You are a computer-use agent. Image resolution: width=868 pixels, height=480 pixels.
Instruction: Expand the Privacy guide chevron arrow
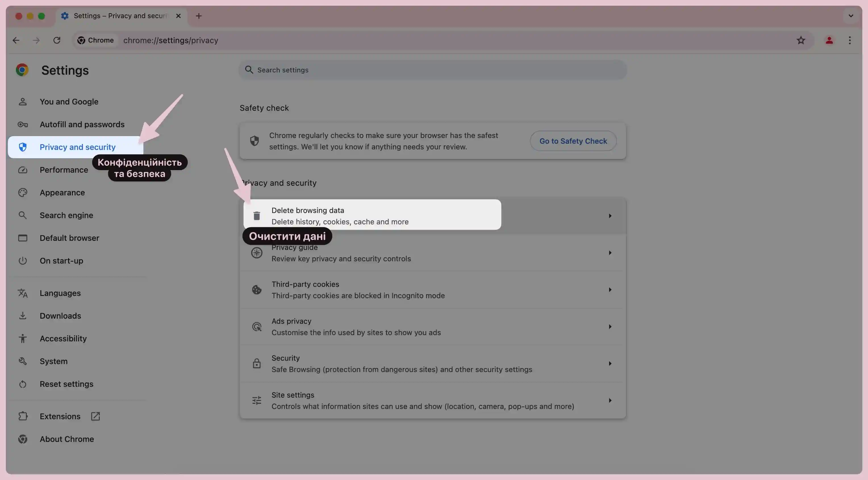click(610, 253)
